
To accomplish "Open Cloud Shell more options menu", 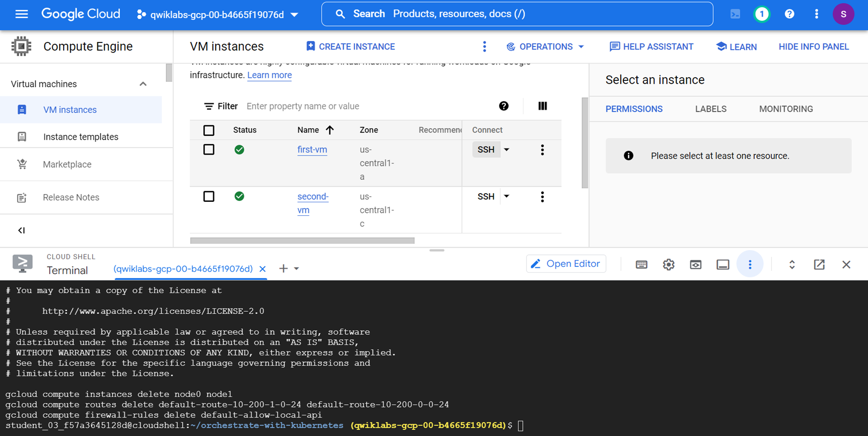I will click(750, 264).
